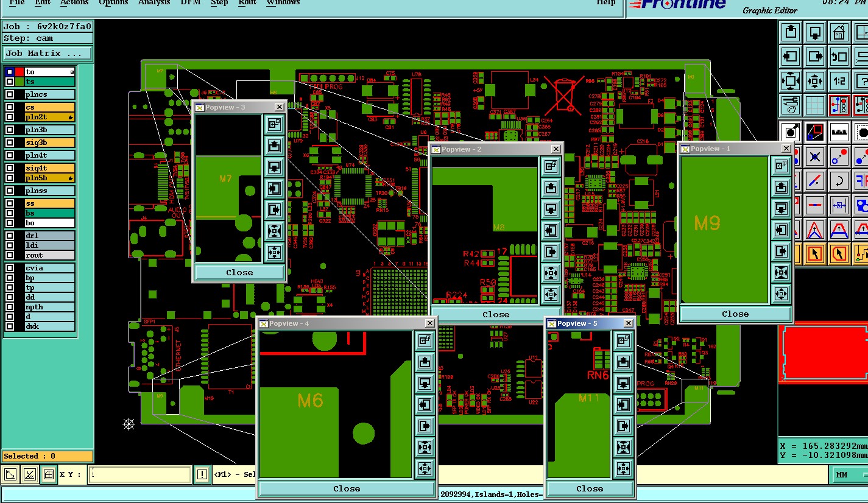The height and width of the screenshot is (503, 868).
Task: Click the dimension measure between bars icon
Action: click(x=839, y=205)
